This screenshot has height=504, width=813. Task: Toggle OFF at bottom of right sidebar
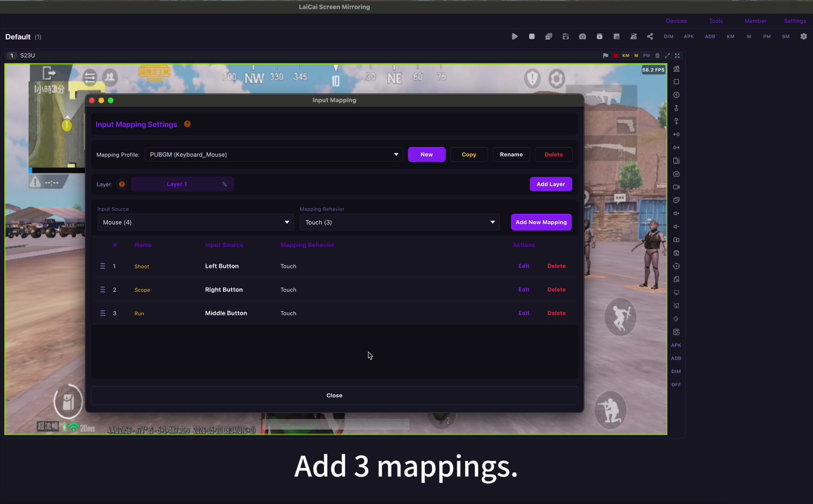click(x=676, y=385)
